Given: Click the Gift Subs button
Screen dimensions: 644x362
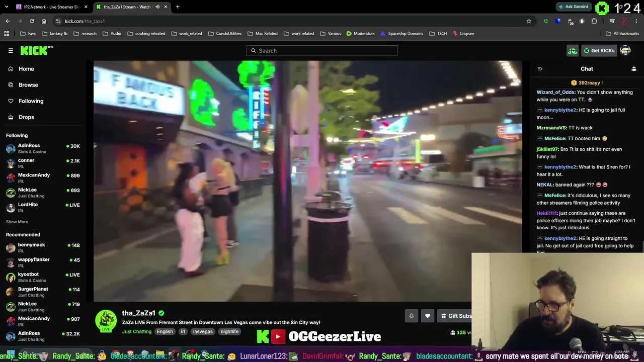Looking at the screenshot, I should pos(456,316).
